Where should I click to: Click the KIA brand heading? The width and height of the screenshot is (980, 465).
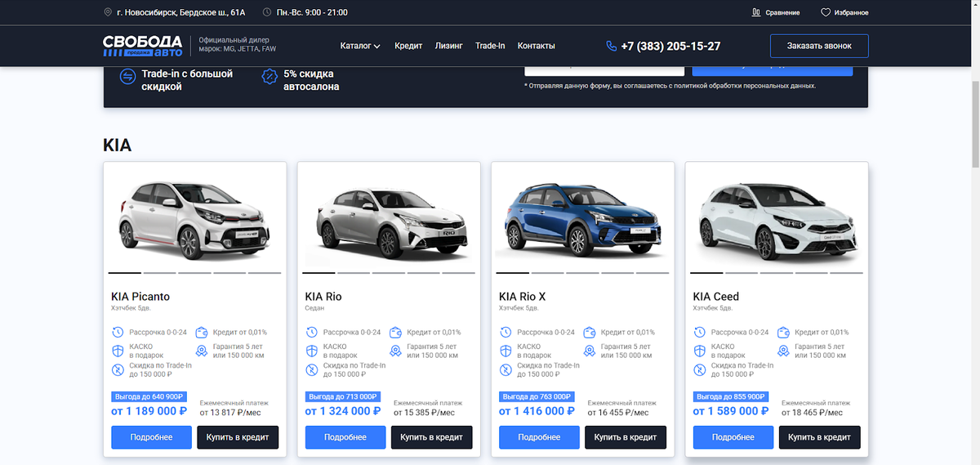118,145
